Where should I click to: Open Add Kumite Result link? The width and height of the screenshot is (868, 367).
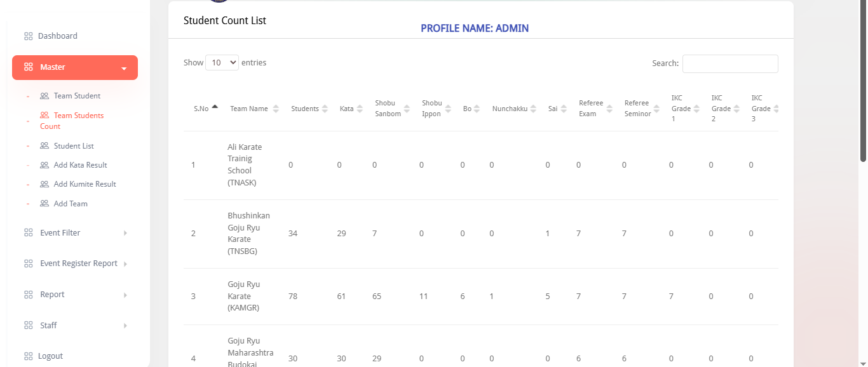click(x=85, y=184)
